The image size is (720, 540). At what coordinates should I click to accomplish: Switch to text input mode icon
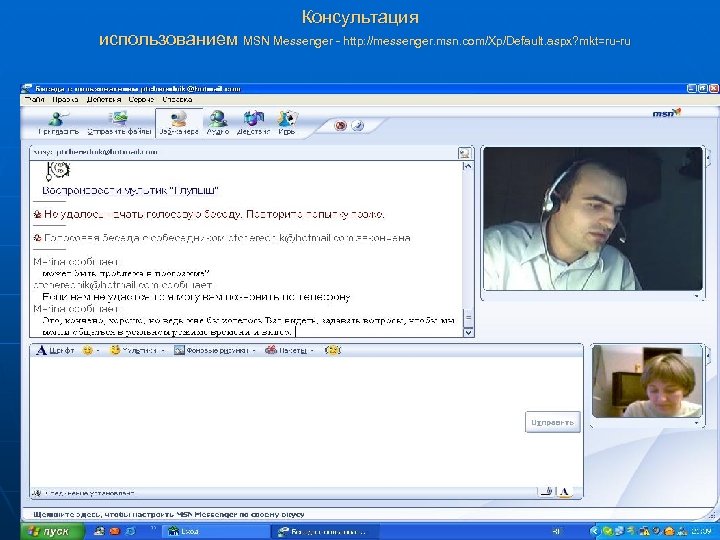(564, 492)
